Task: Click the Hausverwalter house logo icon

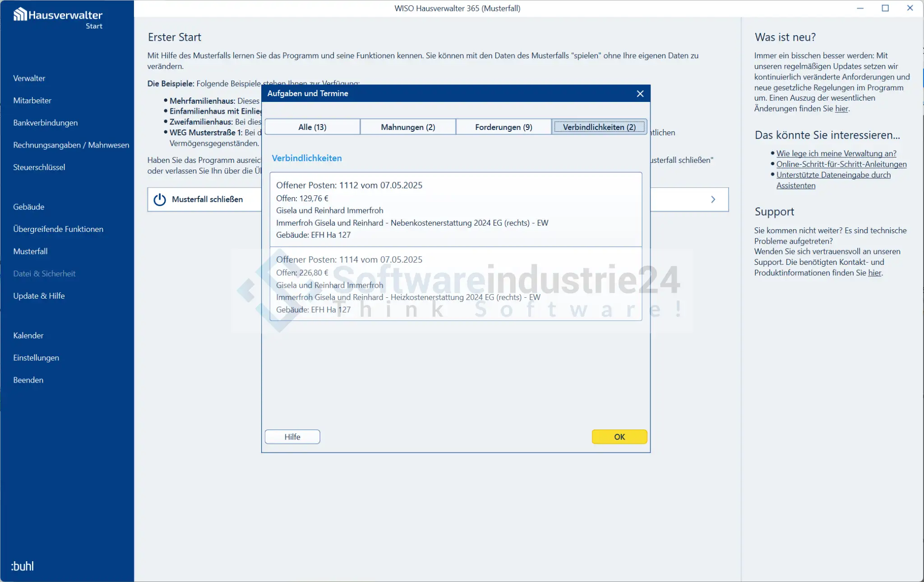Action: click(20, 14)
